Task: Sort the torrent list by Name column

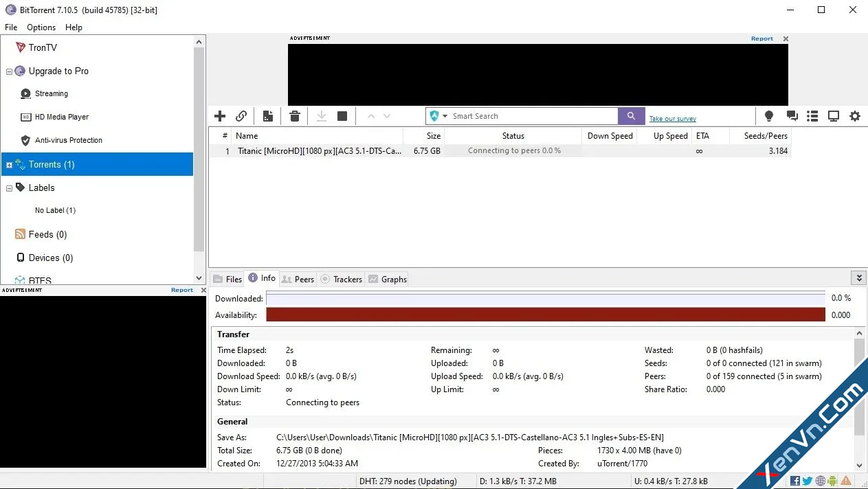Action: 317,136
